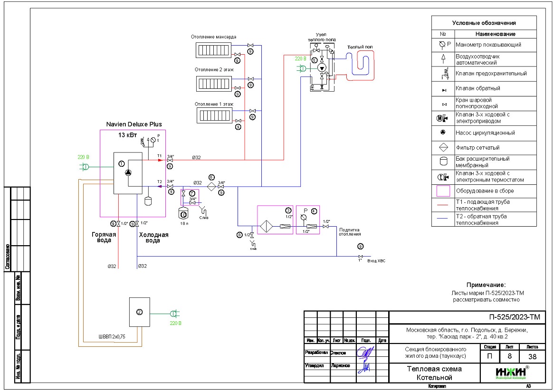554x392 pixels.
Task: Click the automatic air vent legend symbol
Action: (x=443, y=59)
